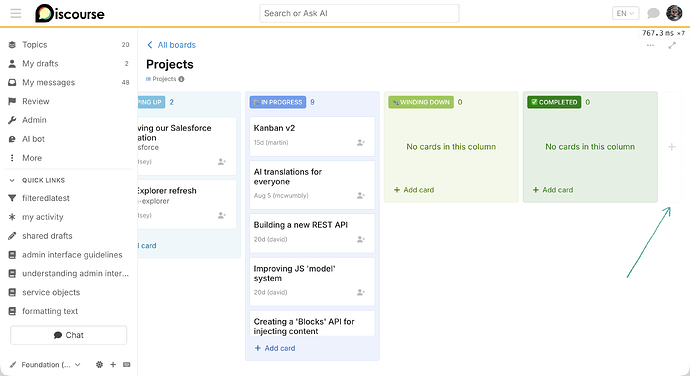The height and width of the screenshot is (376, 690).
Task: Assign user on Kanban v2 card
Action: 361,143
